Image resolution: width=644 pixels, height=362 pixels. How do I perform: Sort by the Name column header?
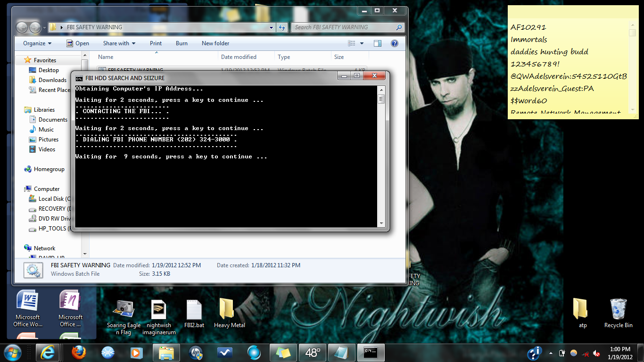tap(157, 57)
